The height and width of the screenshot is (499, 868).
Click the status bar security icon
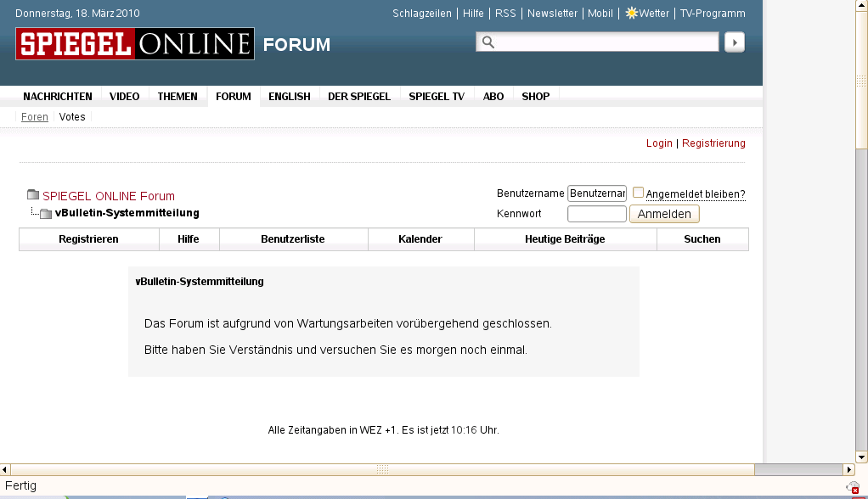pyautogui.click(x=853, y=487)
